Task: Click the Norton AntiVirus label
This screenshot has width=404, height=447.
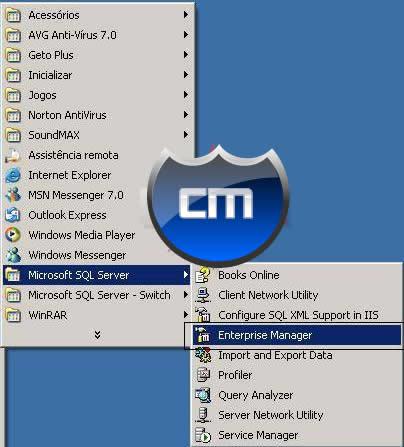Action: point(67,115)
